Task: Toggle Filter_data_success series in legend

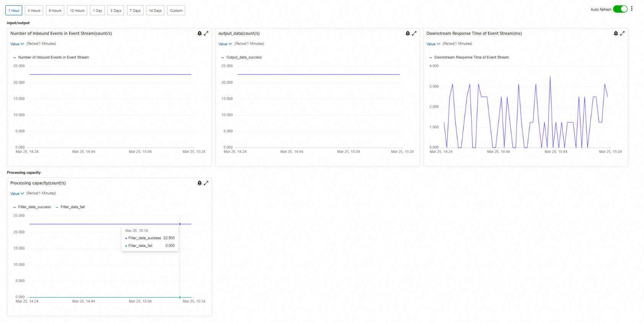Action: [x=34, y=207]
